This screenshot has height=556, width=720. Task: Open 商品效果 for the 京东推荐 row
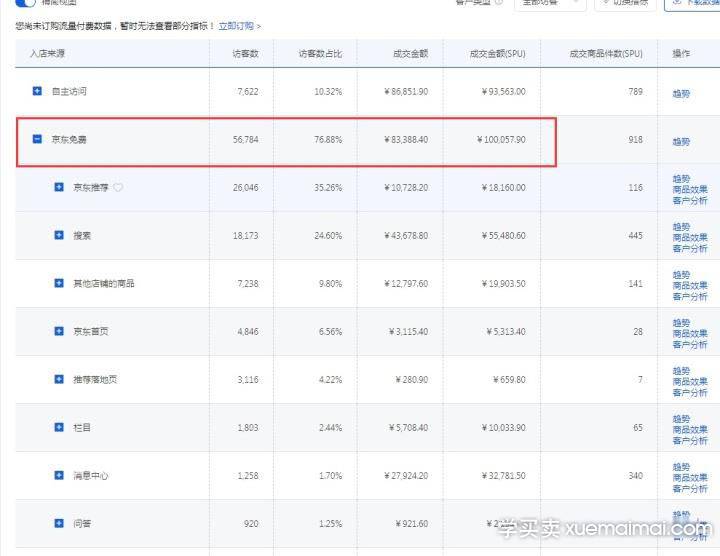(690, 190)
